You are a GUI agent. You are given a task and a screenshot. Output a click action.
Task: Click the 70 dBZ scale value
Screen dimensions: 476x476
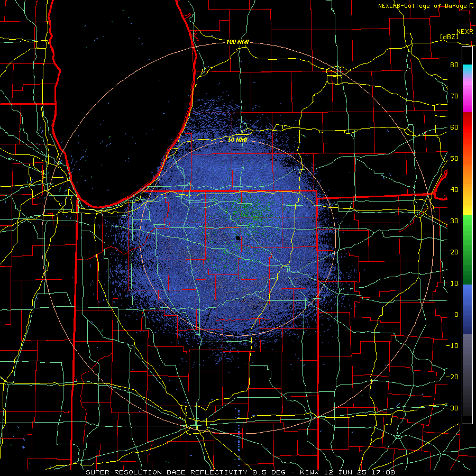tap(454, 96)
